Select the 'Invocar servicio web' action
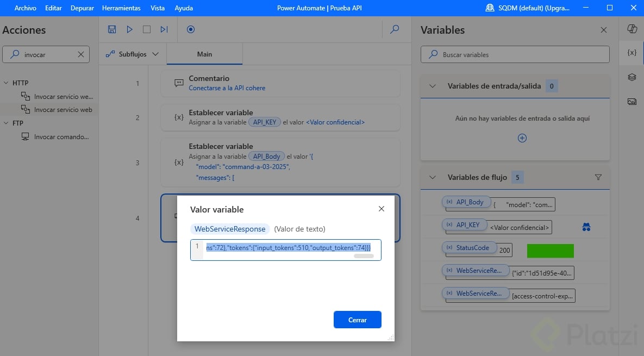 [x=57, y=110]
